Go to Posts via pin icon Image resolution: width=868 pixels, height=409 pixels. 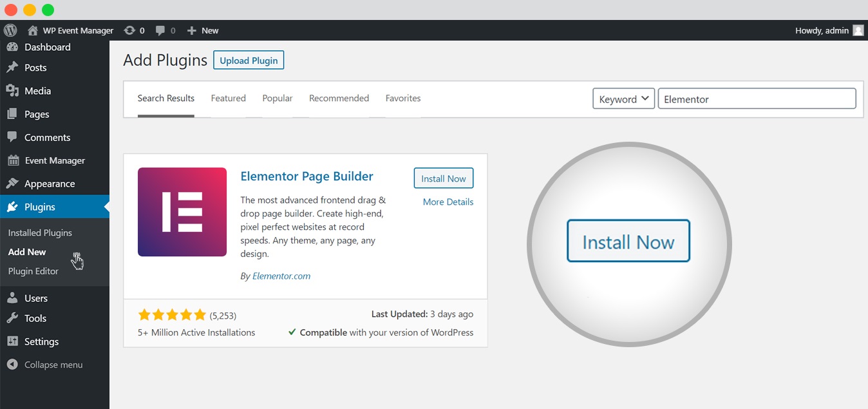pos(12,68)
